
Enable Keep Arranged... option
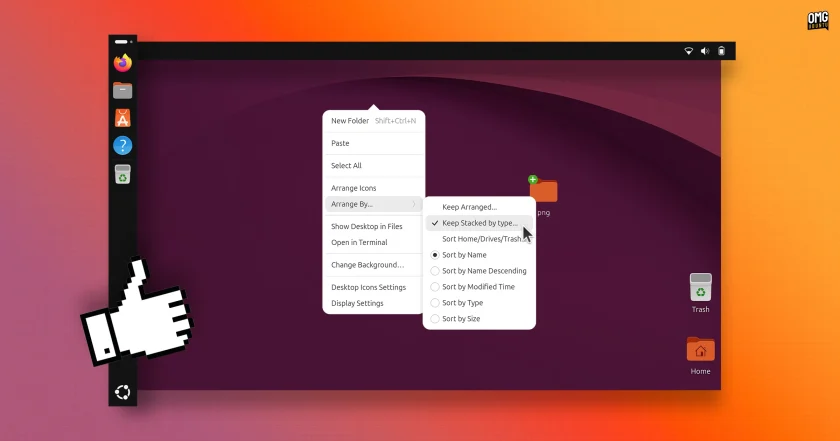point(479,207)
